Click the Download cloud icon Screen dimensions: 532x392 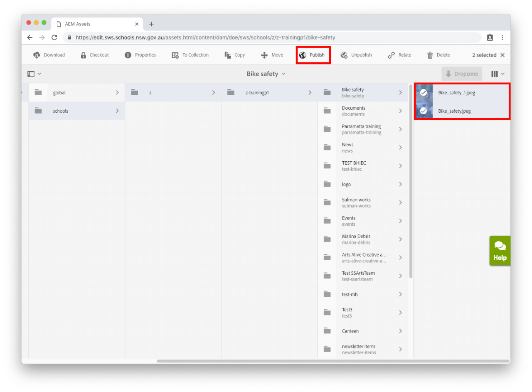37,55
